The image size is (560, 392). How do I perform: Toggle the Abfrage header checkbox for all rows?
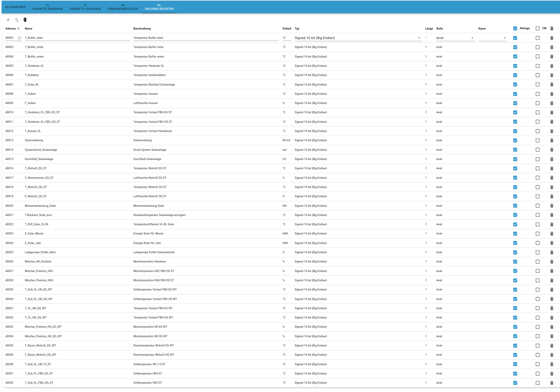(515, 29)
